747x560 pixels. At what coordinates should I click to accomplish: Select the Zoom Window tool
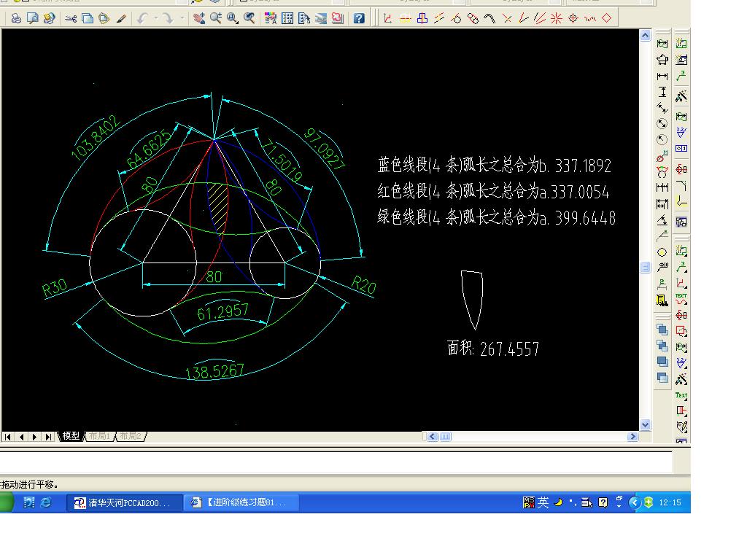tap(233, 18)
